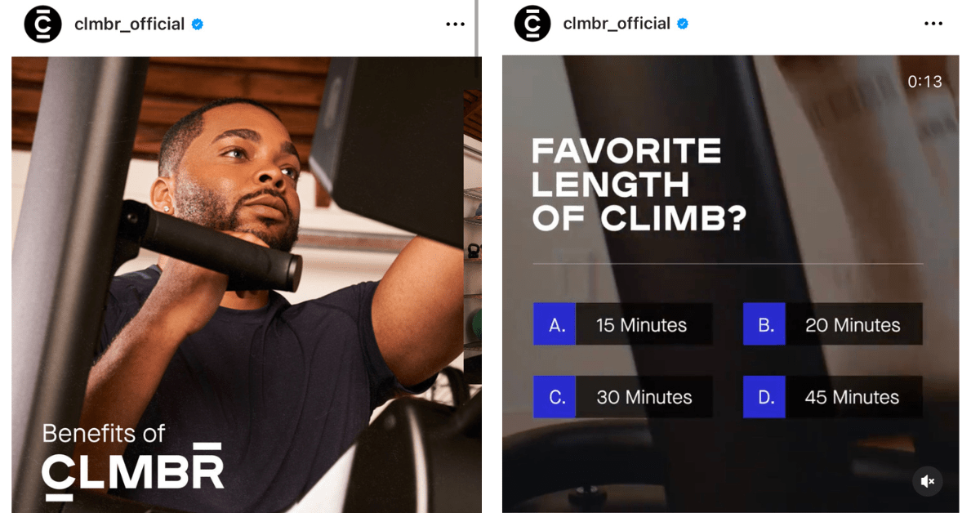Open three-dot options menu of right post

[x=933, y=25]
